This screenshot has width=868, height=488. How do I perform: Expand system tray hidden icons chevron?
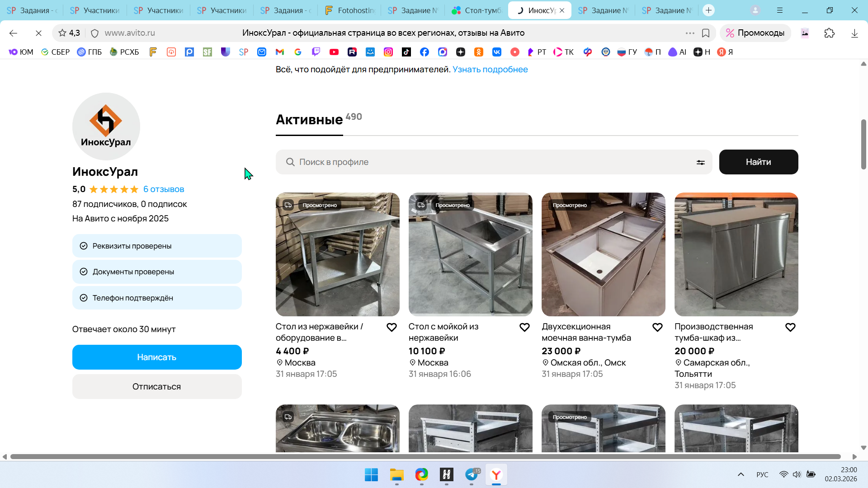pyautogui.click(x=741, y=474)
